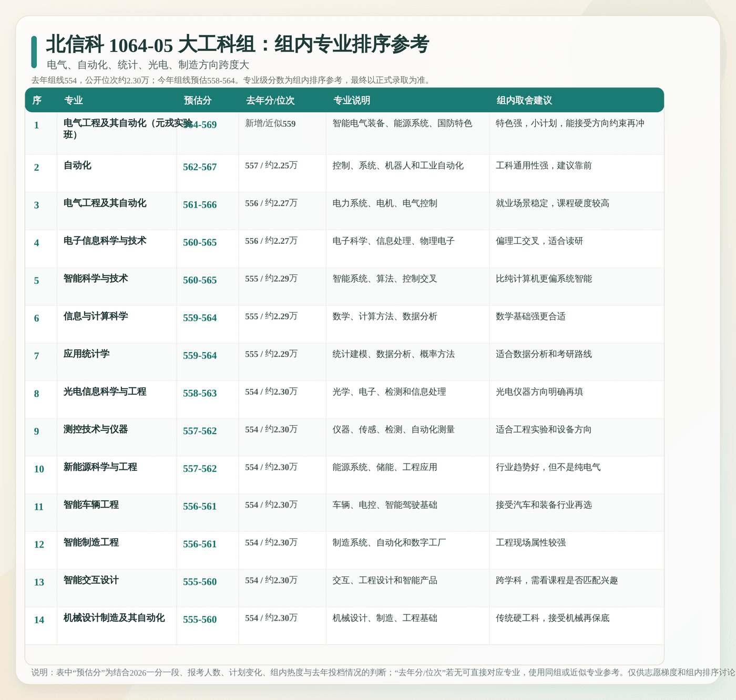Click the 专业 column header
736x700 pixels.
74,100
